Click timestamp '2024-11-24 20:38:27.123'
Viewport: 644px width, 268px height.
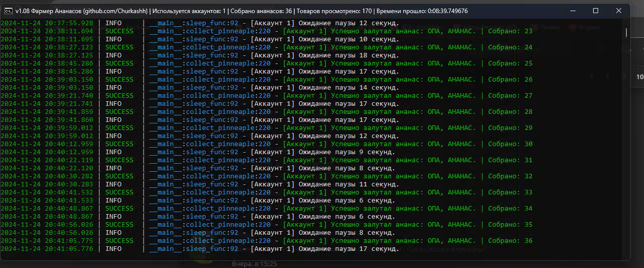point(47,47)
